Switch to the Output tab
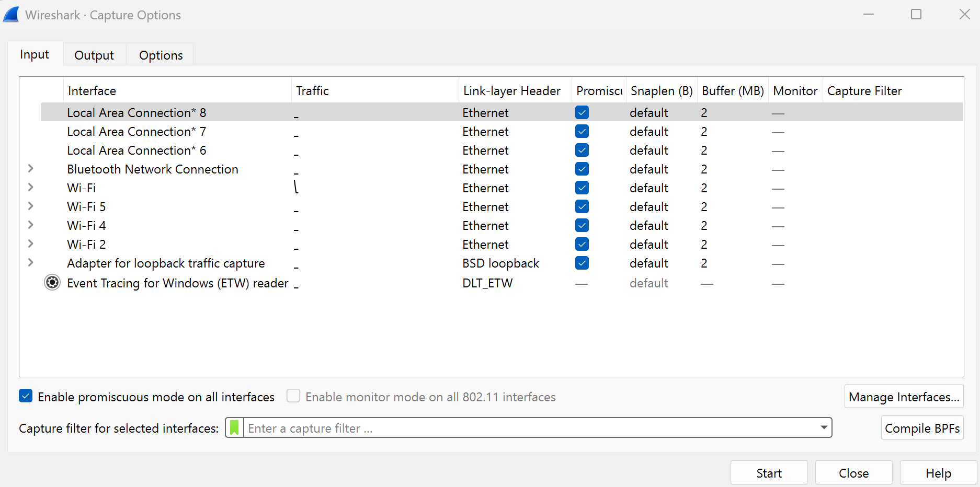This screenshot has width=980, height=487. click(x=94, y=55)
